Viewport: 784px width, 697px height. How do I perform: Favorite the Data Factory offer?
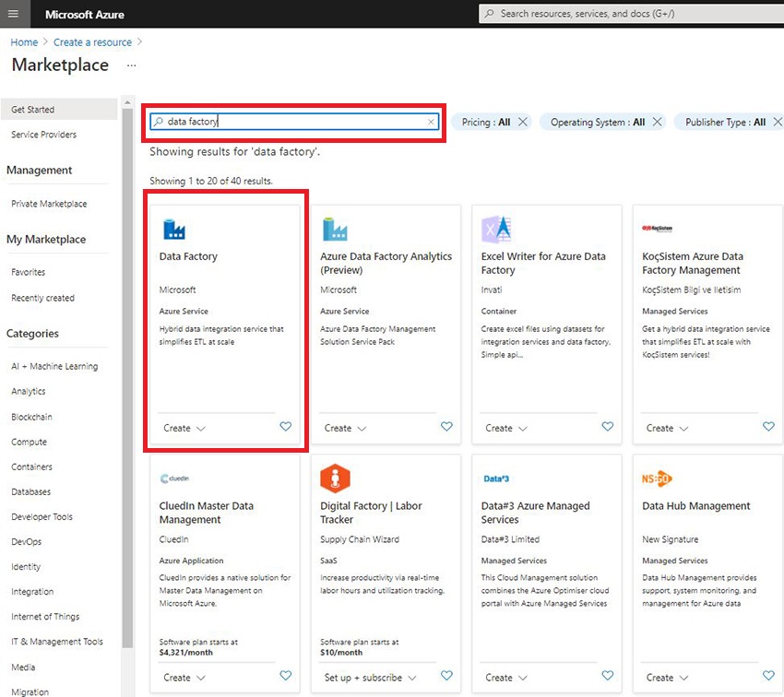pos(285,427)
